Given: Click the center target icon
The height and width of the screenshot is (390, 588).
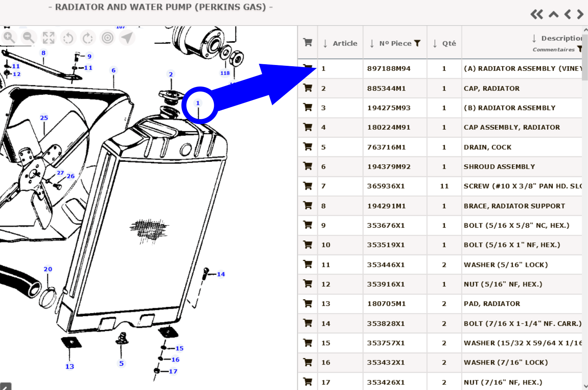Looking at the screenshot, I should [107, 37].
